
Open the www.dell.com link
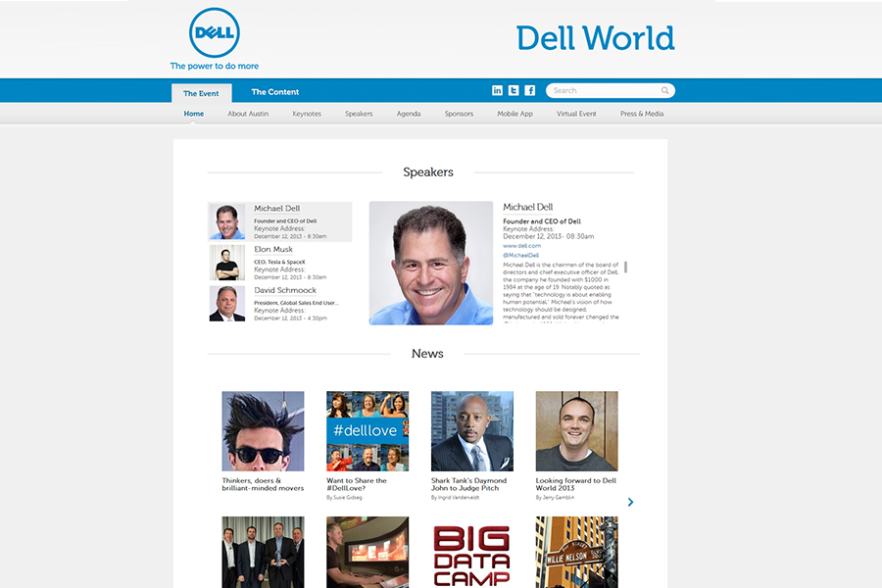[x=521, y=246]
